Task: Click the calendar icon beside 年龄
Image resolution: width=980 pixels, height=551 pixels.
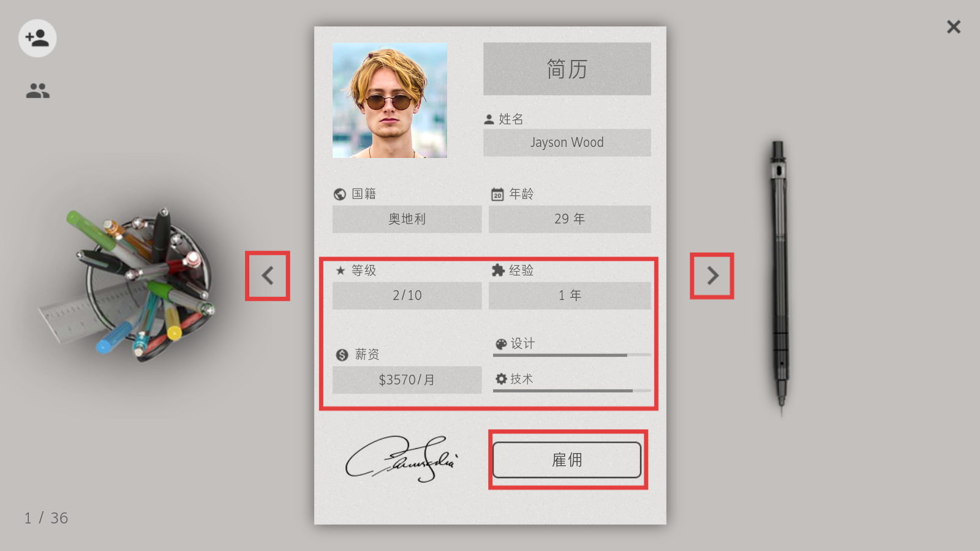Action: coord(497,194)
